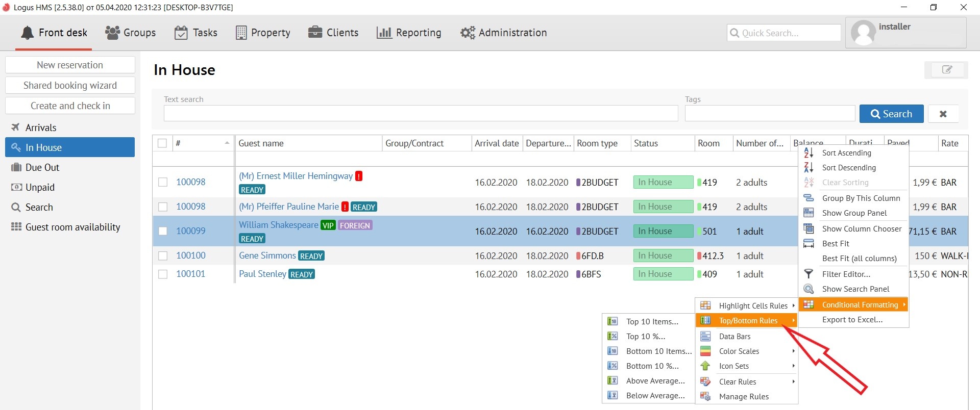Open reservation 100099 link
This screenshot has height=410, width=980.
coord(191,231)
